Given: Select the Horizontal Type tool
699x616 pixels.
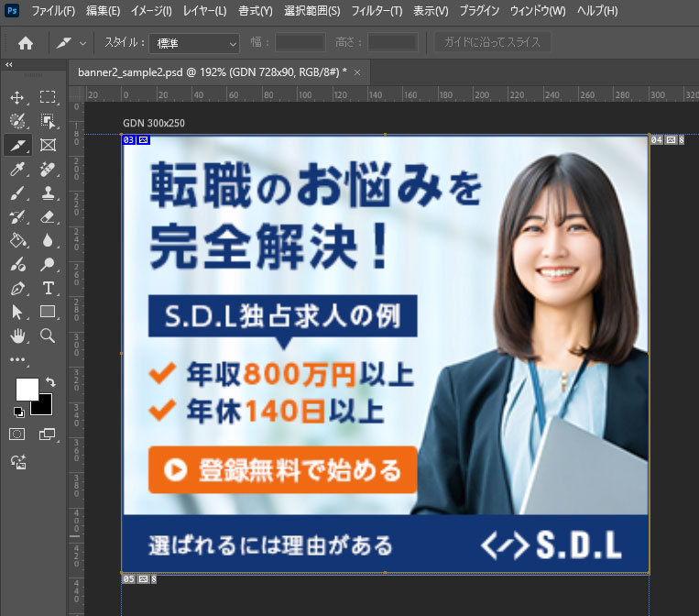Looking at the screenshot, I should click(x=48, y=288).
